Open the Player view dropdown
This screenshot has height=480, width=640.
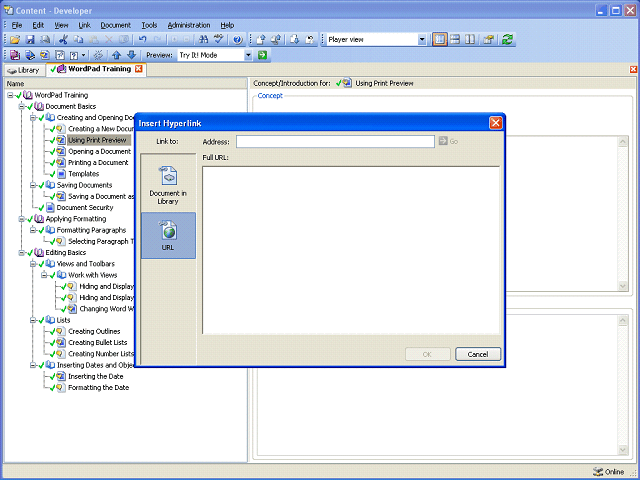[x=422, y=40]
